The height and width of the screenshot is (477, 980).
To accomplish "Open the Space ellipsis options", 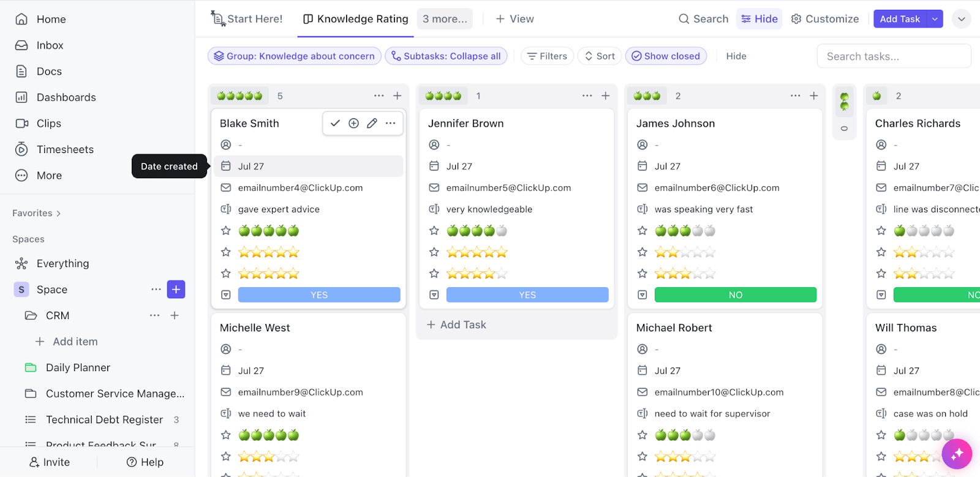I will click(x=156, y=289).
